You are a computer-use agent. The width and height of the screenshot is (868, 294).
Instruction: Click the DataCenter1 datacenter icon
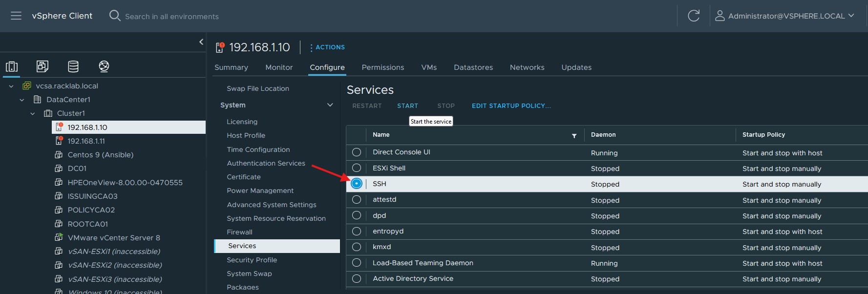tap(37, 100)
